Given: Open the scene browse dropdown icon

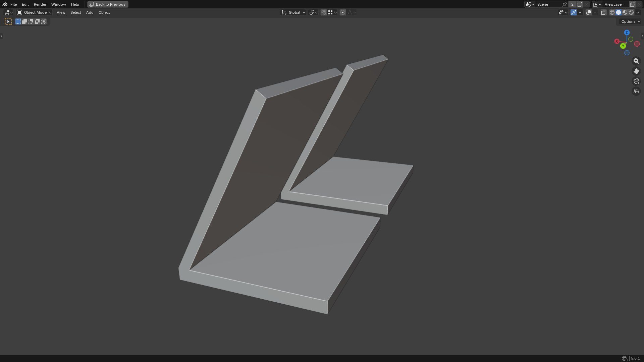Looking at the screenshot, I should pos(530,4).
